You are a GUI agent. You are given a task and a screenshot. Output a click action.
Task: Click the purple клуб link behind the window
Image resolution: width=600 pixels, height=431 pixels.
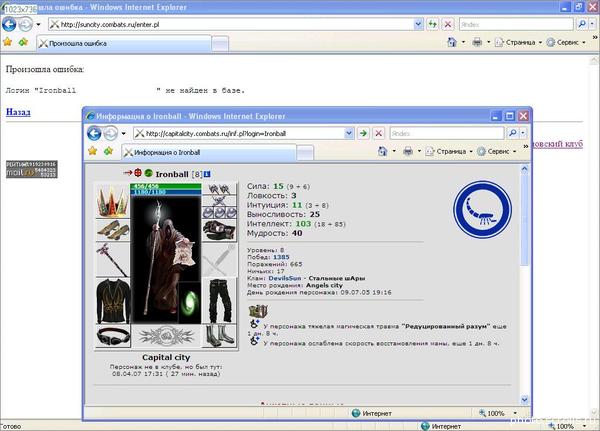(x=558, y=144)
